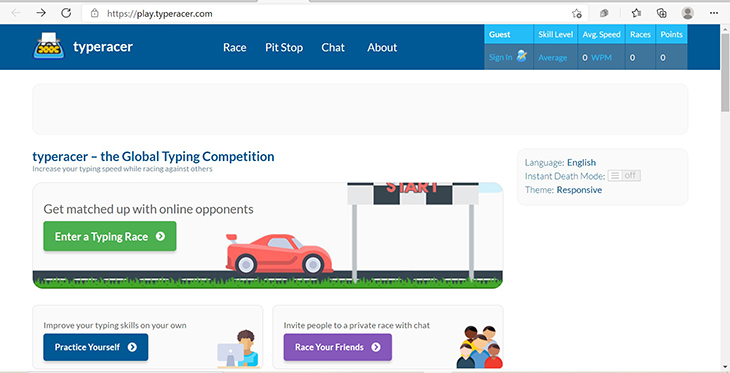The width and height of the screenshot is (730, 373).
Task: Click 'Increase your typing speed' subtitle text
Action: click(x=122, y=169)
